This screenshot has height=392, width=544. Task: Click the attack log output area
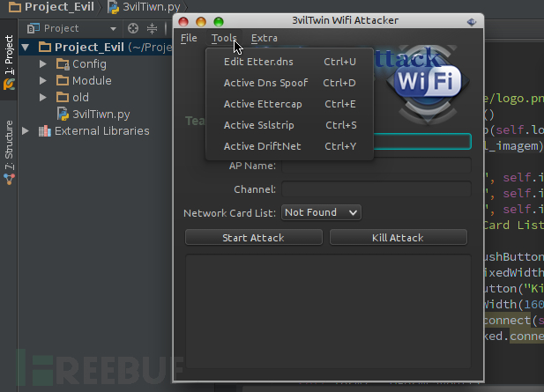pyautogui.click(x=328, y=311)
